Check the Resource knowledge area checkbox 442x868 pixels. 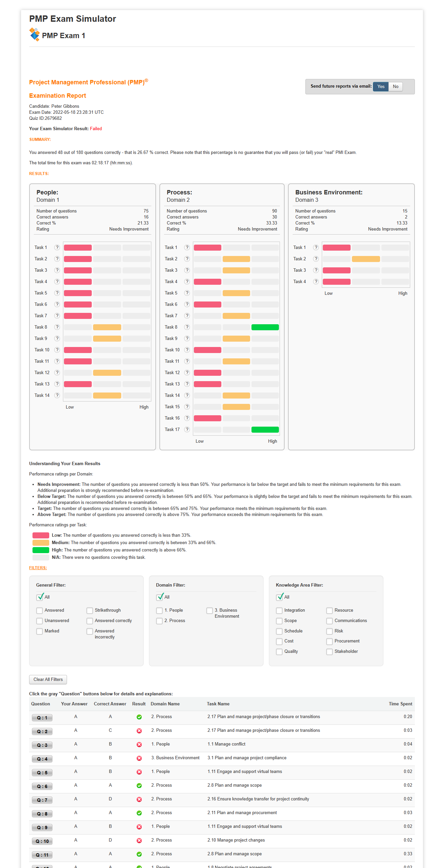pos(329,611)
